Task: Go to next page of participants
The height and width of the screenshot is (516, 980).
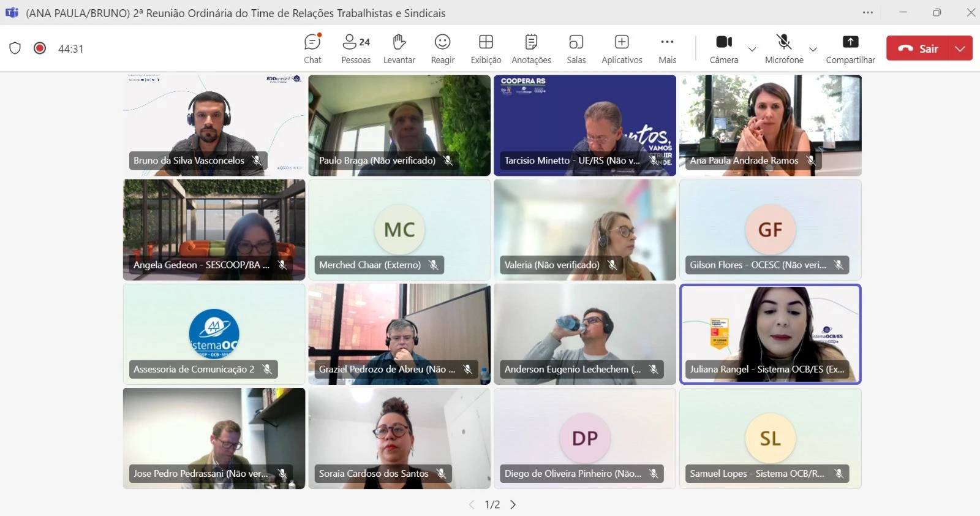Action: pos(513,504)
